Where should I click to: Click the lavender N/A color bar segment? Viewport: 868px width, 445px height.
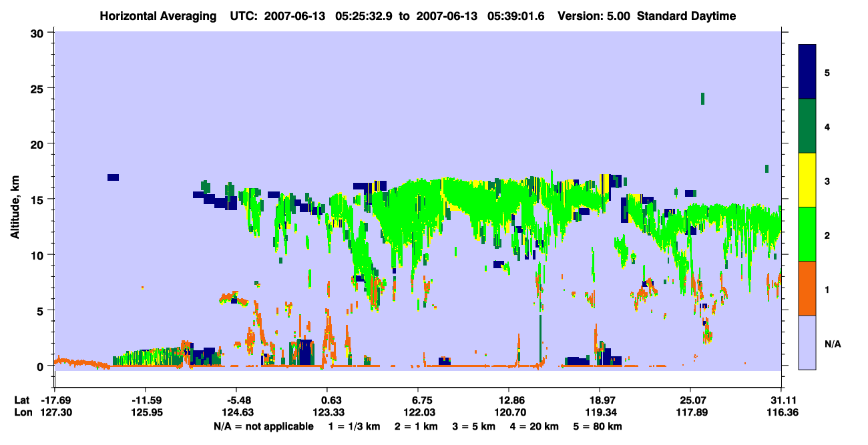807,342
